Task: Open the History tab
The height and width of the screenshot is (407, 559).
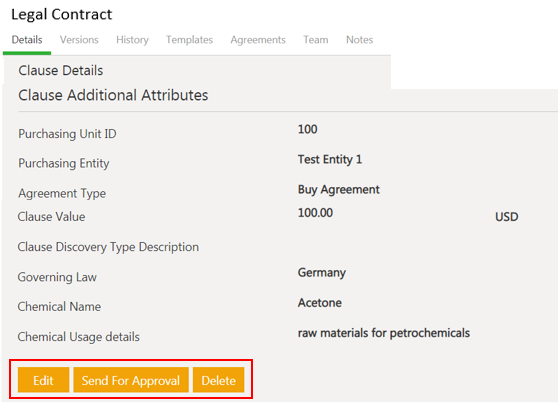Action: pos(132,40)
